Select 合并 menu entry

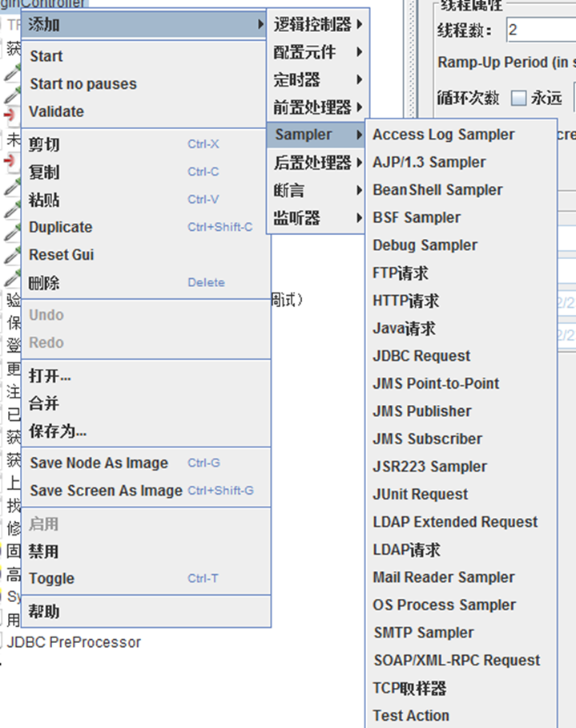point(146,403)
